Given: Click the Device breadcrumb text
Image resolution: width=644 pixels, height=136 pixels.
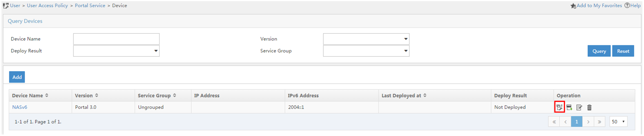Looking at the screenshot, I should [x=120, y=6].
